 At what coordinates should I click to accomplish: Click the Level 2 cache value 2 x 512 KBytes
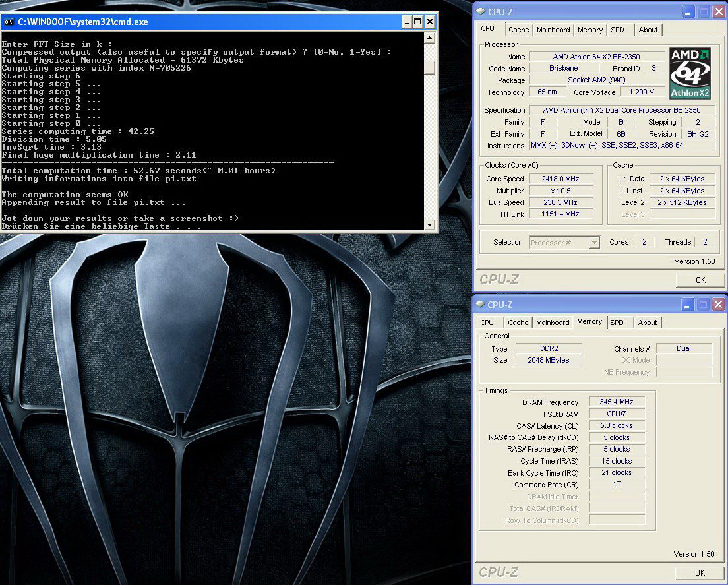tap(682, 202)
